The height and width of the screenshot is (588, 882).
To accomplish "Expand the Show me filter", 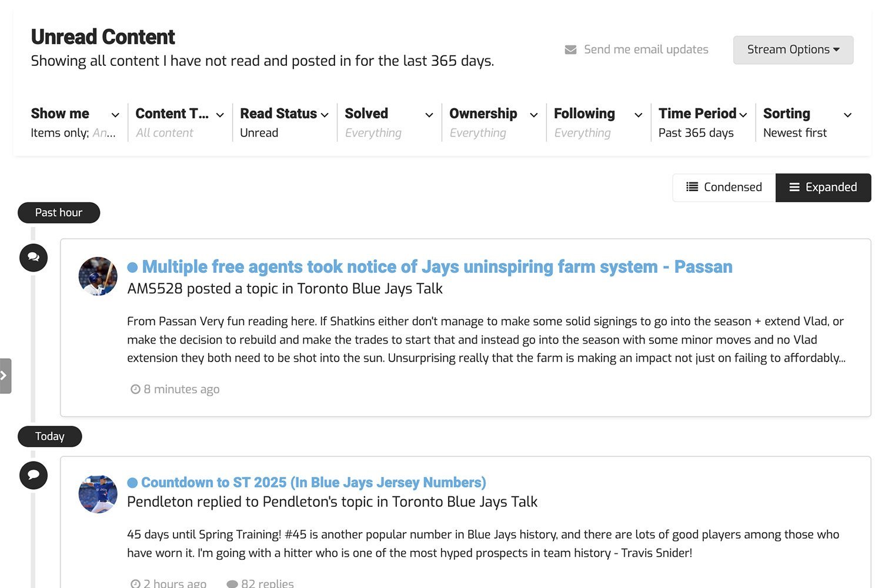I will click(x=75, y=122).
